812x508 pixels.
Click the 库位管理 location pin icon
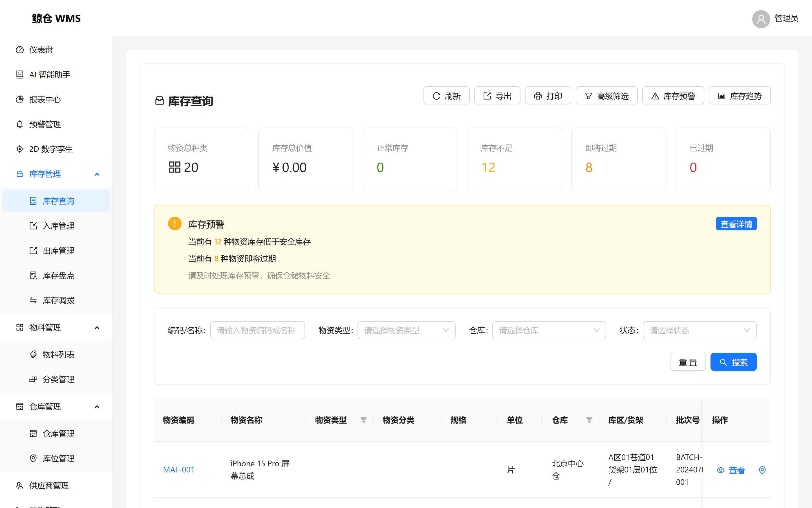click(33, 458)
